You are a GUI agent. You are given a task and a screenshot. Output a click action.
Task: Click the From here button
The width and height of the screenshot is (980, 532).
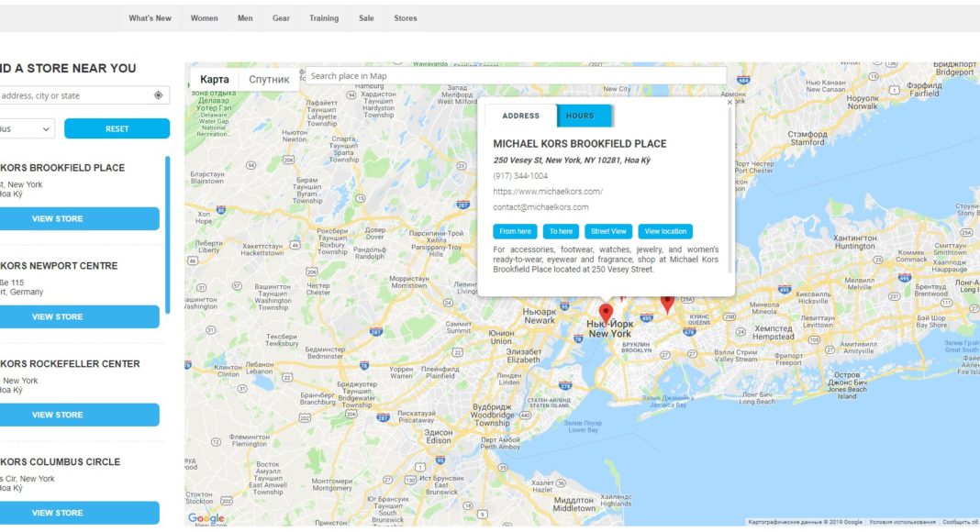515,231
